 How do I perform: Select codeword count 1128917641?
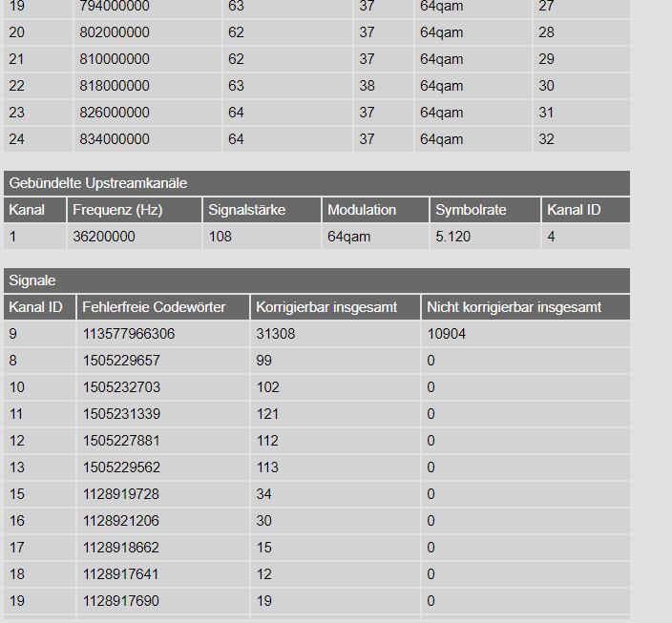click(121, 574)
